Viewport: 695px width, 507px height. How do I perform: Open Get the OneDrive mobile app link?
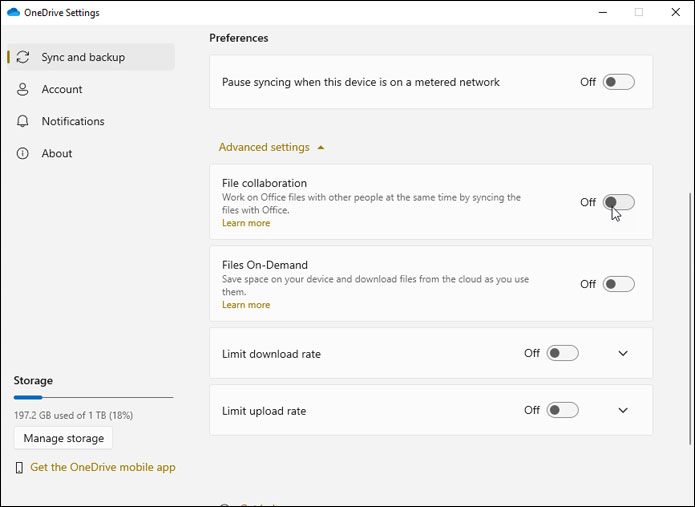tap(103, 467)
